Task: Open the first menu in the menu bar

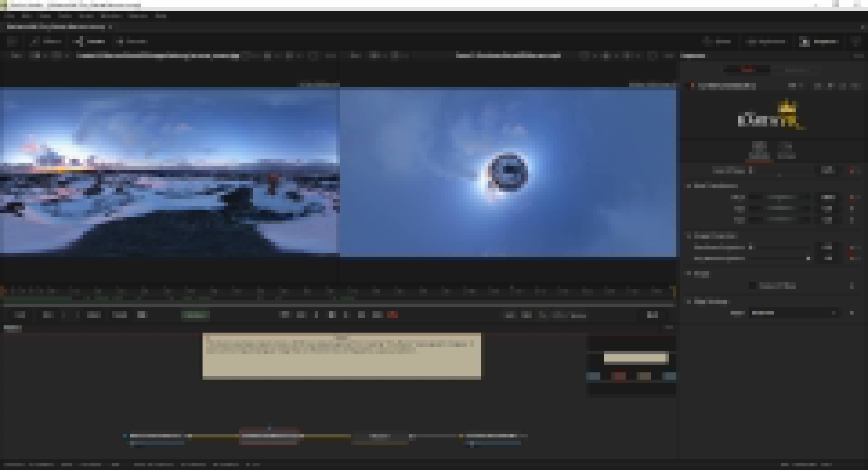Action: coord(9,16)
